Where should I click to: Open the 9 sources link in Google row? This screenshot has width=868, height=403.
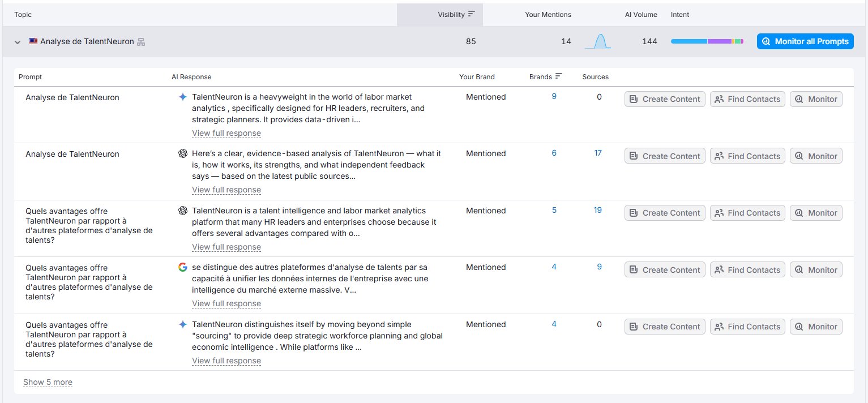[599, 267]
